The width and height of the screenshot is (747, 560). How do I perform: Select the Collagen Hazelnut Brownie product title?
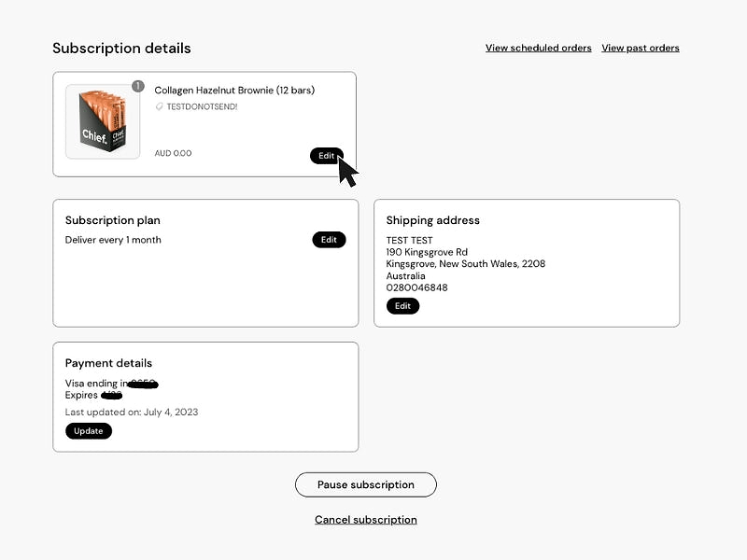click(234, 91)
